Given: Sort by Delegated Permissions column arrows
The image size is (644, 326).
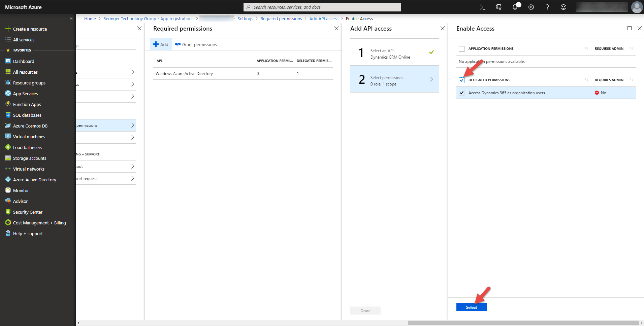Looking at the screenshot, I should [586, 80].
